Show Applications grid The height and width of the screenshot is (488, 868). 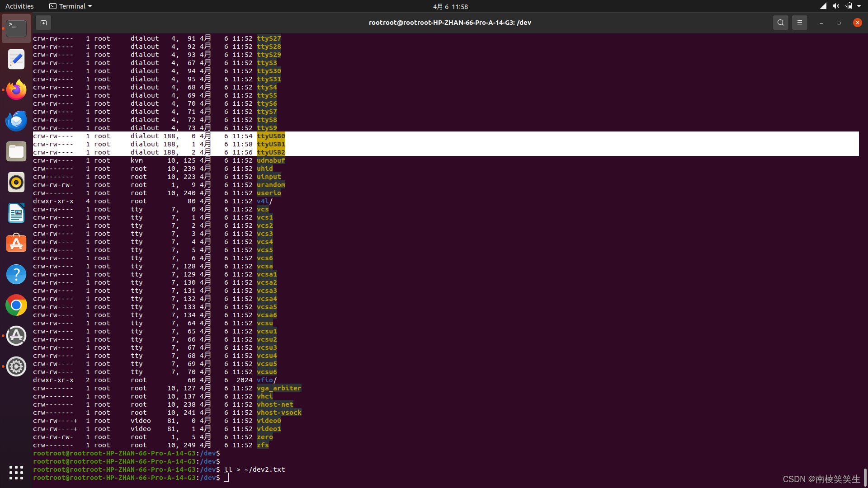[16, 472]
